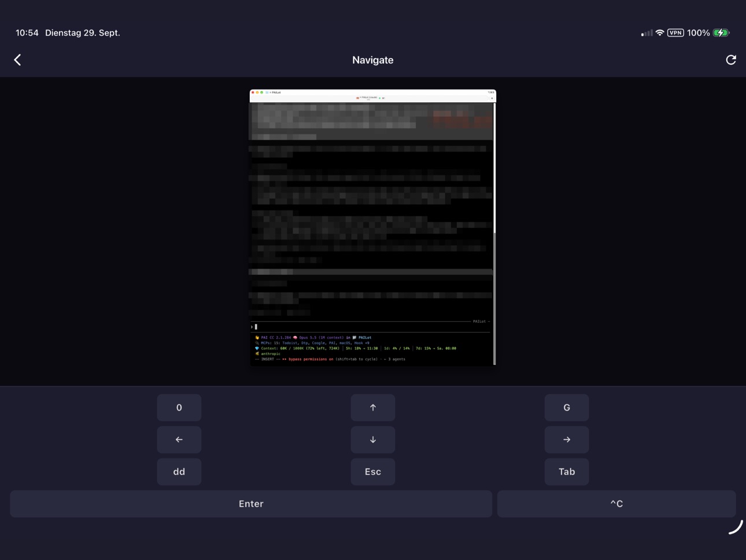Image resolution: width=746 pixels, height=560 pixels.
Task: Go back using the top-left chevron
Action: pos(17,60)
